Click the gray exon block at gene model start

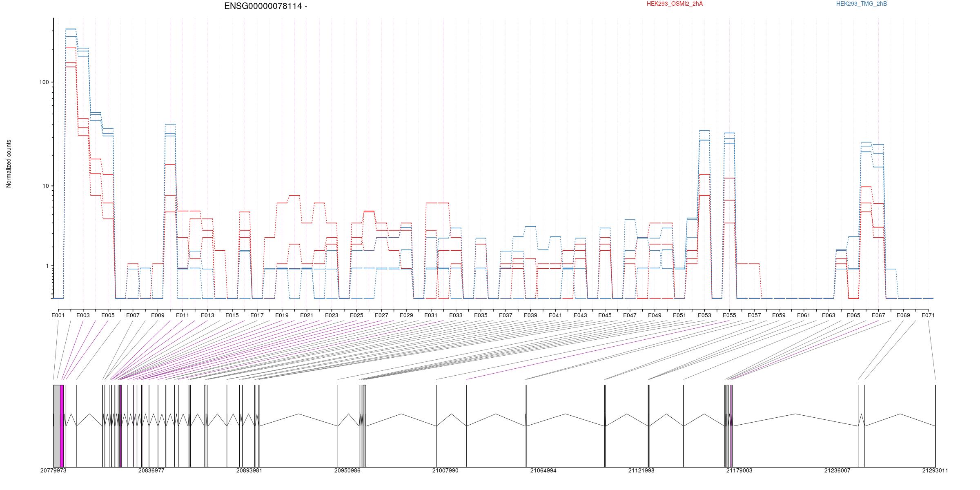click(57, 426)
